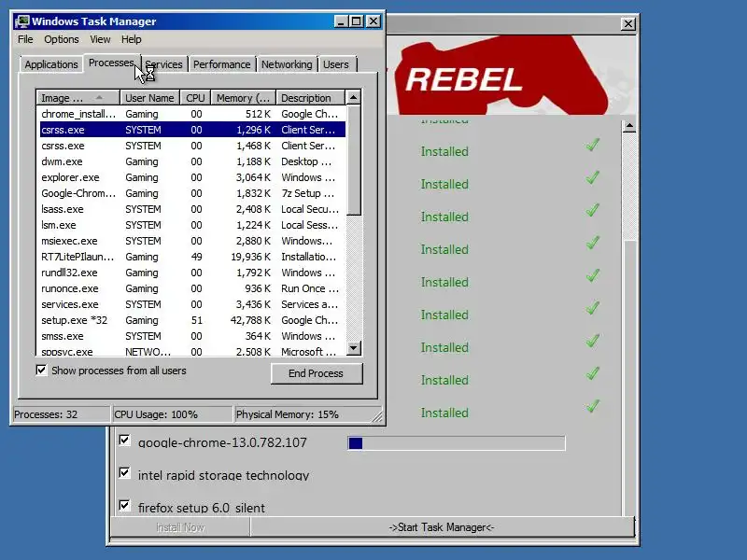Screen dimensions: 747x560
Task: Select the explorer.exe process
Action: [x=190, y=177]
